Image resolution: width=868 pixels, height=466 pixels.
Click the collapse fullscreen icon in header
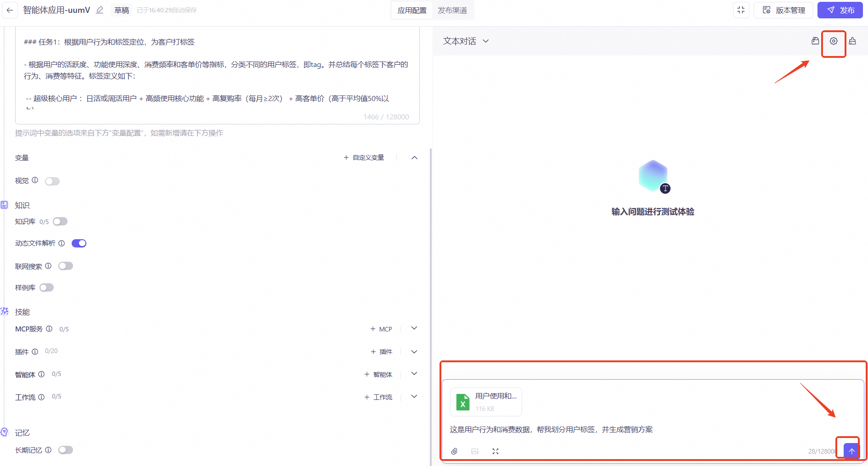click(x=741, y=10)
